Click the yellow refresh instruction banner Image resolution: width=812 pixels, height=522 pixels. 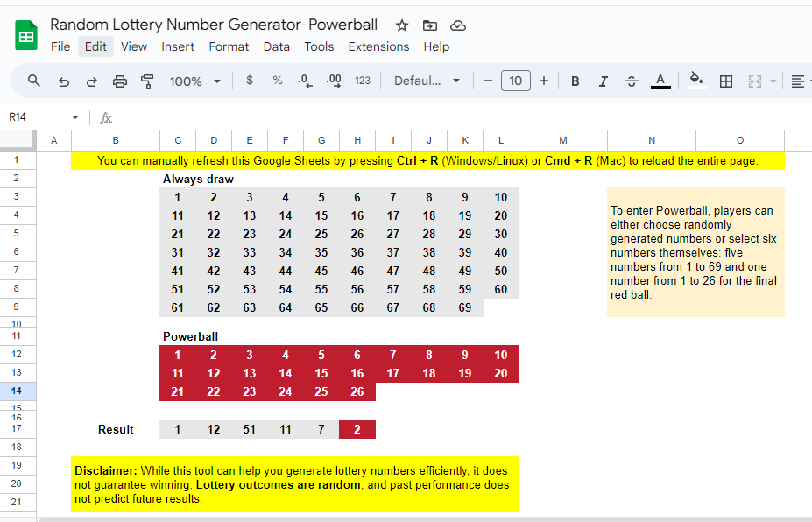pos(427,160)
